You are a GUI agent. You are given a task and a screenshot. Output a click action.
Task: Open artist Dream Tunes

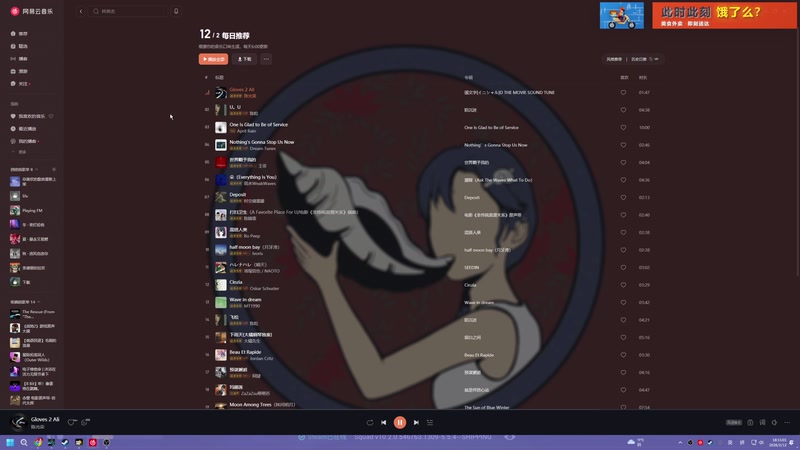(262, 148)
